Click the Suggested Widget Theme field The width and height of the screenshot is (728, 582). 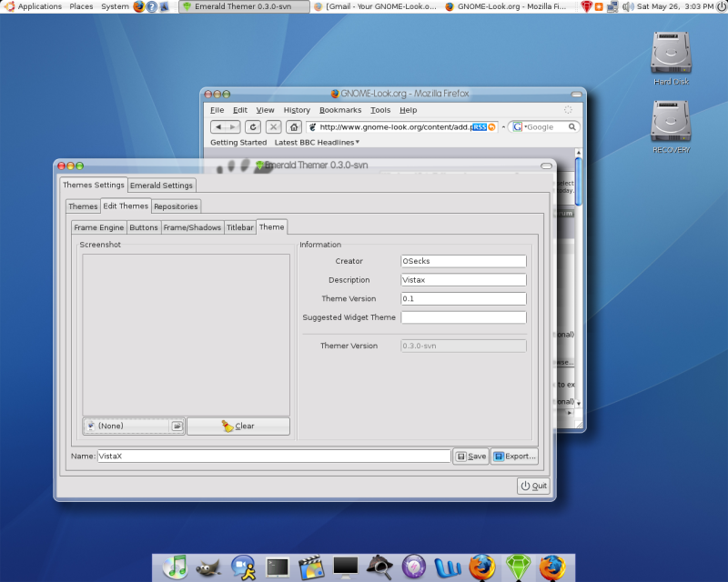point(463,317)
